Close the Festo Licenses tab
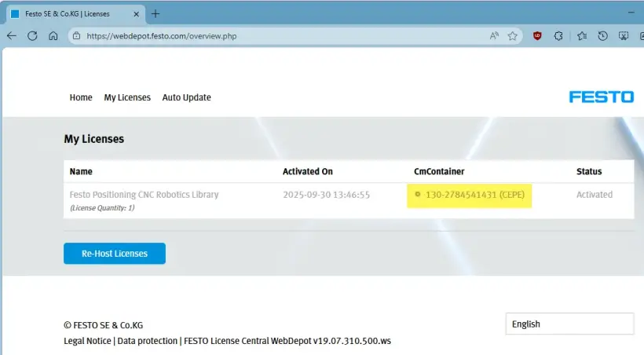The width and height of the screenshot is (644, 355). 137,14
